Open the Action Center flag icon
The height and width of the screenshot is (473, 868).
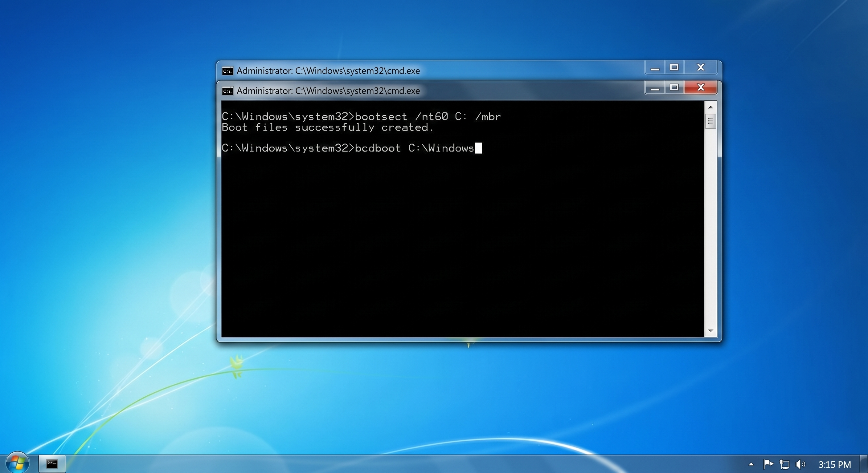pyautogui.click(x=768, y=464)
